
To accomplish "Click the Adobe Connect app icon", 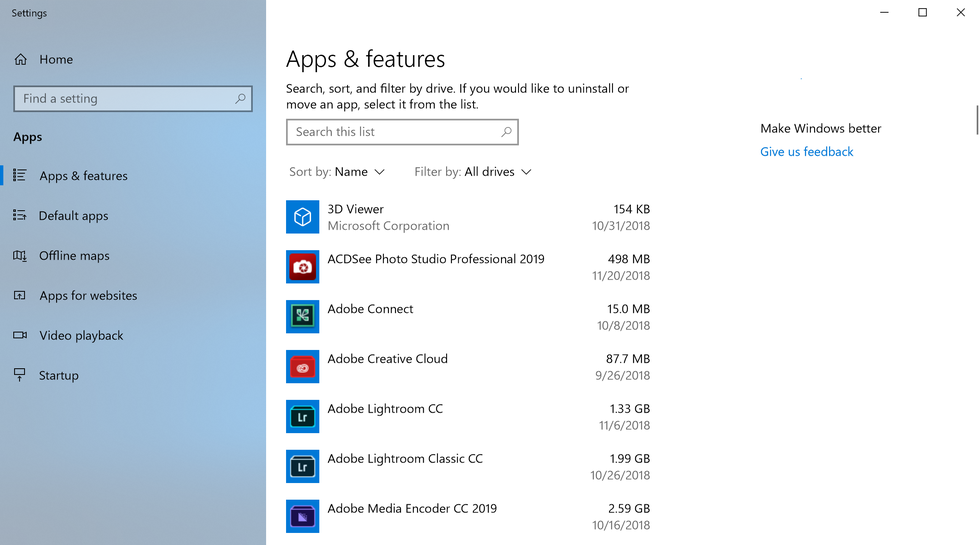I will coord(302,317).
